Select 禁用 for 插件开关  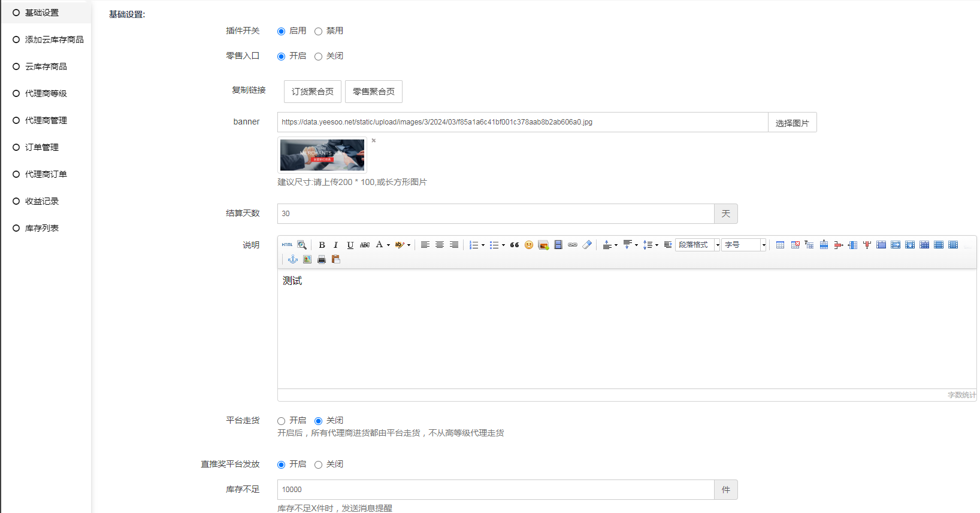pyautogui.click(x=318, y=31)
